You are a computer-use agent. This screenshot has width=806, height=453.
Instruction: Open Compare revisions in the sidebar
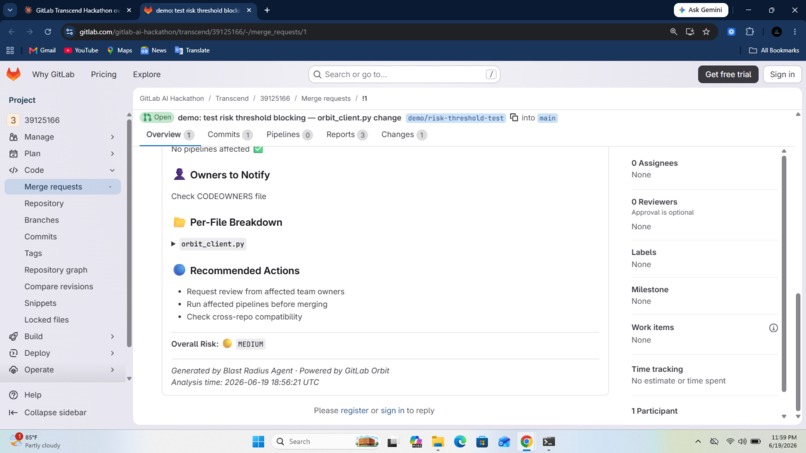tap(59, 286)
